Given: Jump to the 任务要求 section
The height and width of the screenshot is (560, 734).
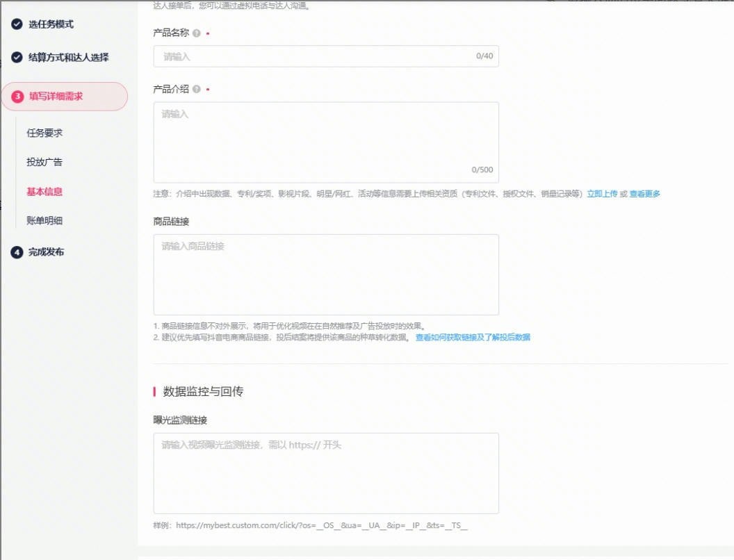Looking at the screenshot, I should (x=44, y=133).
